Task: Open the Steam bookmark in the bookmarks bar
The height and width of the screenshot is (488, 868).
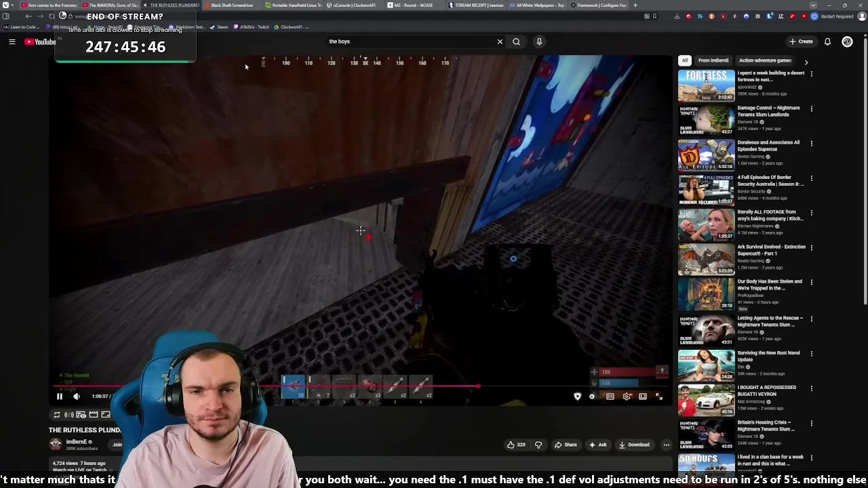Action: (x=218, y=27)
